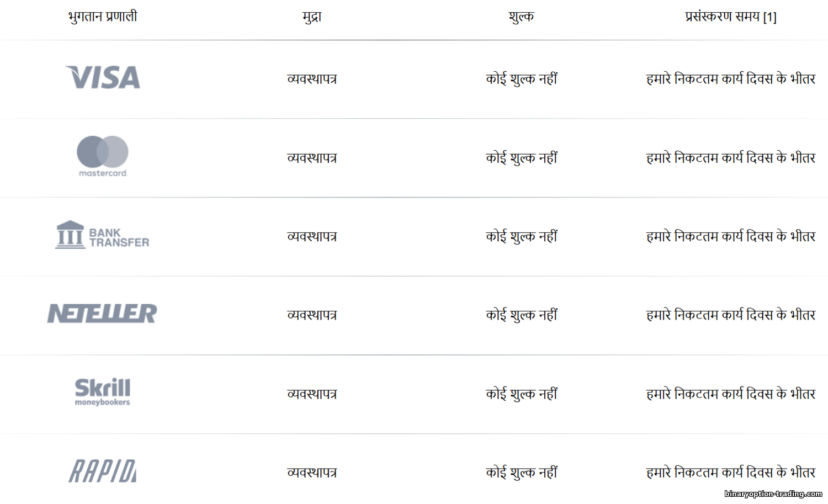
Task: Click the Rapid logo
Action: 103,471
